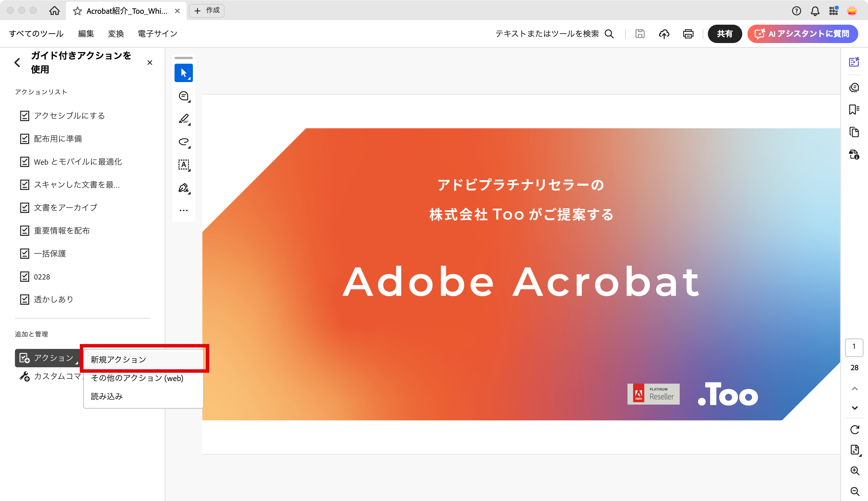Select the arrow selection tool
This screenshot has height=501, width=868.
coord(183,73)
